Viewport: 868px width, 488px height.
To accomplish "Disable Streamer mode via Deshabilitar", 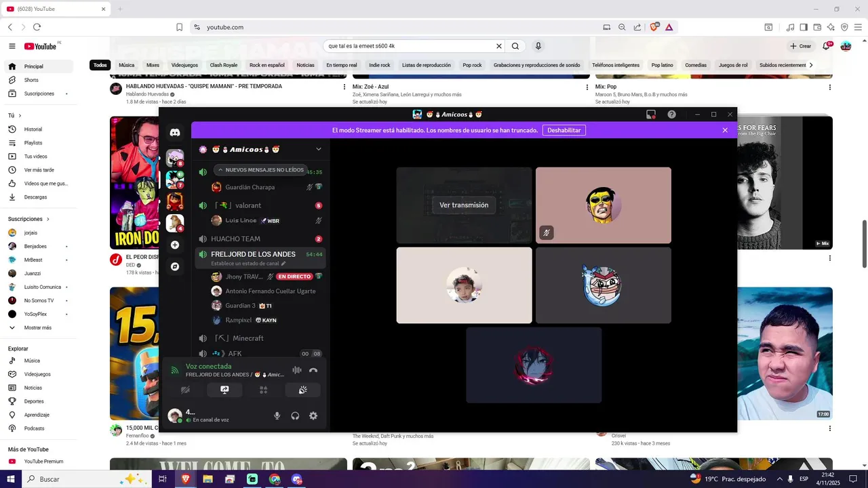I will (564, 130).
